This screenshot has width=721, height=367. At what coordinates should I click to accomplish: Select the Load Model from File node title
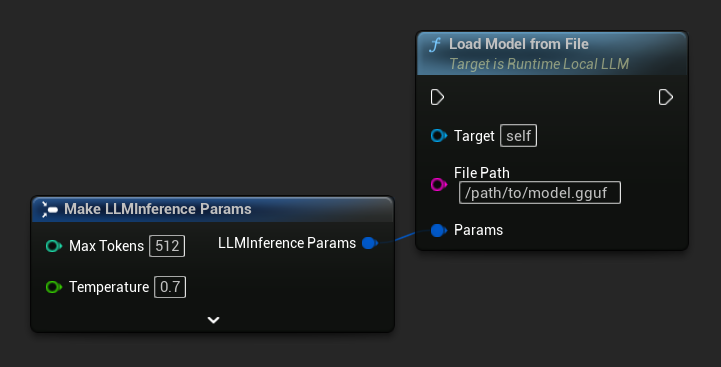click(x=519, y=44)
